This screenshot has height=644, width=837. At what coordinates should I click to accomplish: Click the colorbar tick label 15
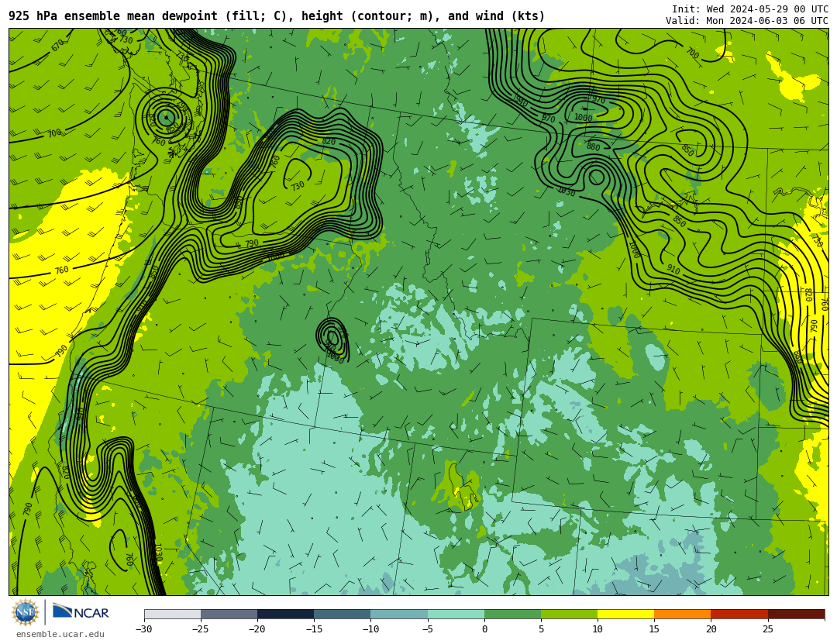[x=654, y=629]
